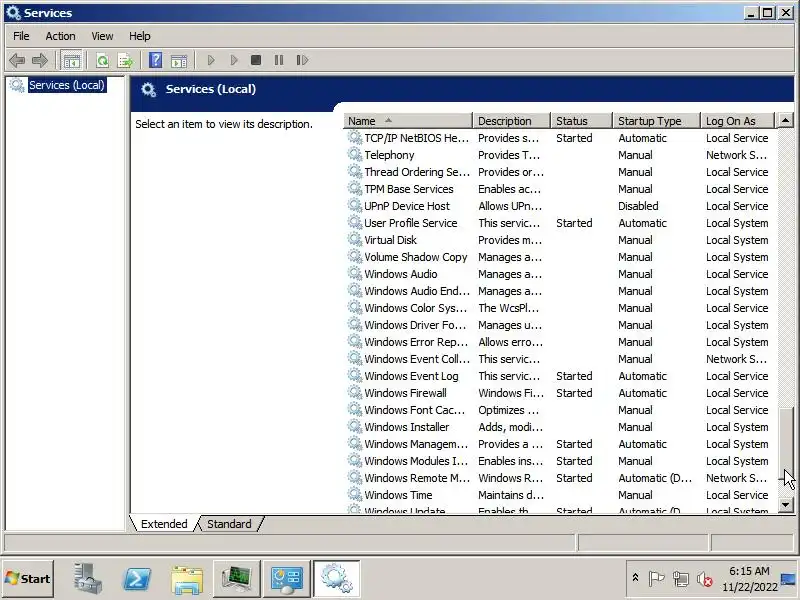Image resolution: width=800 pixels, height=600 pixels.
Task: Select the Windows Installer service
Action: 559,427
